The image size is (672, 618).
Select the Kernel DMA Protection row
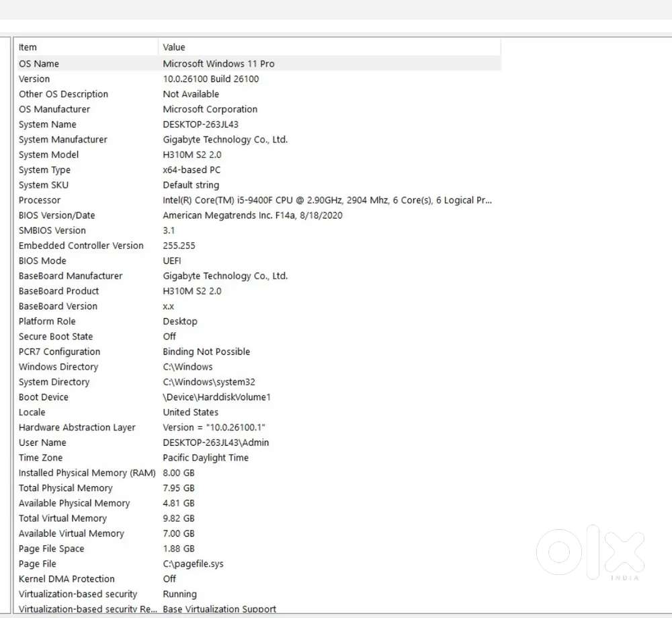(x=67, y=579)
